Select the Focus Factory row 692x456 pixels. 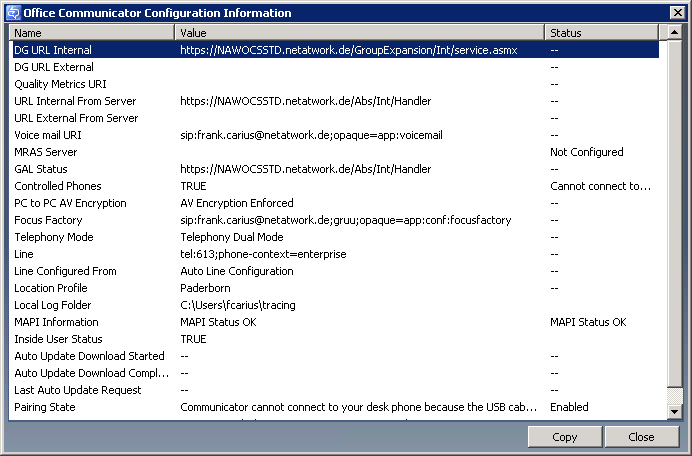tap(334, 220)
